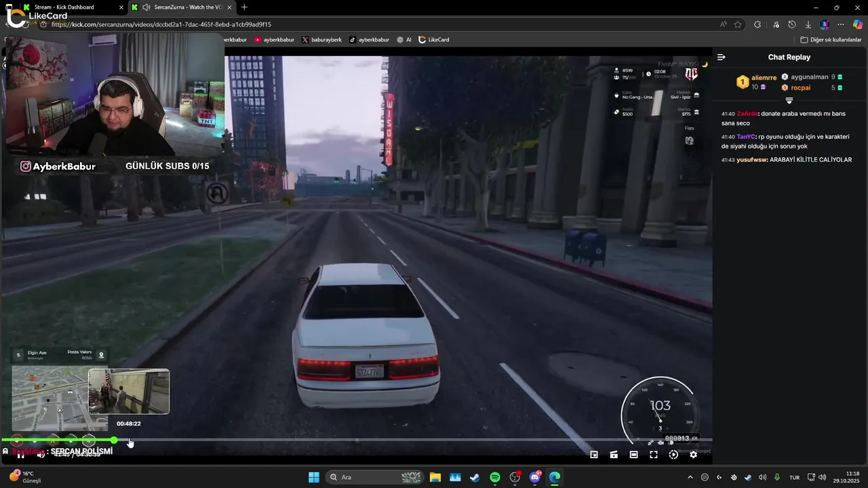Open aliemrre top gifter entry

757,82
